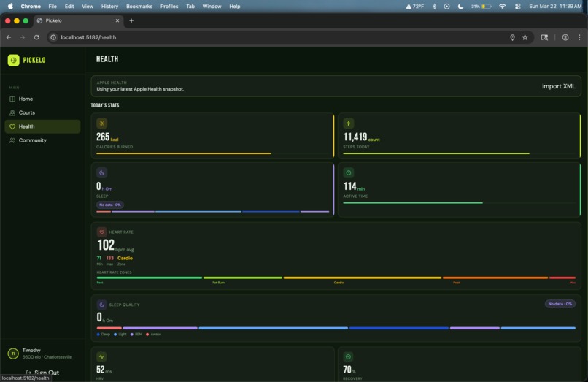588x382 pixels.
Task: Click the Pickelo logo icon
Action: click(x=14, y=60)
